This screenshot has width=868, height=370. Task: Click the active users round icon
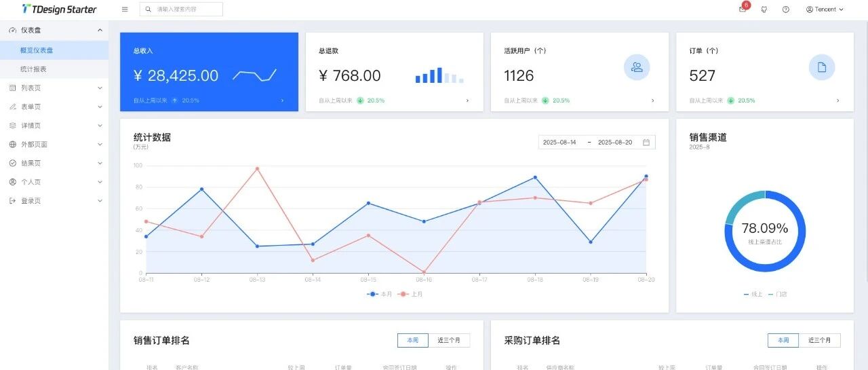tap(637, 67)
